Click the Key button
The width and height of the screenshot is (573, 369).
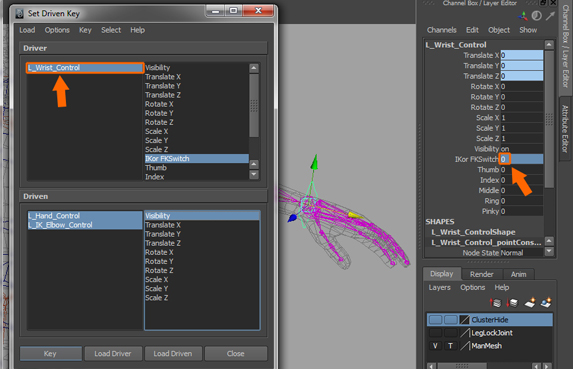pos(50,353)
